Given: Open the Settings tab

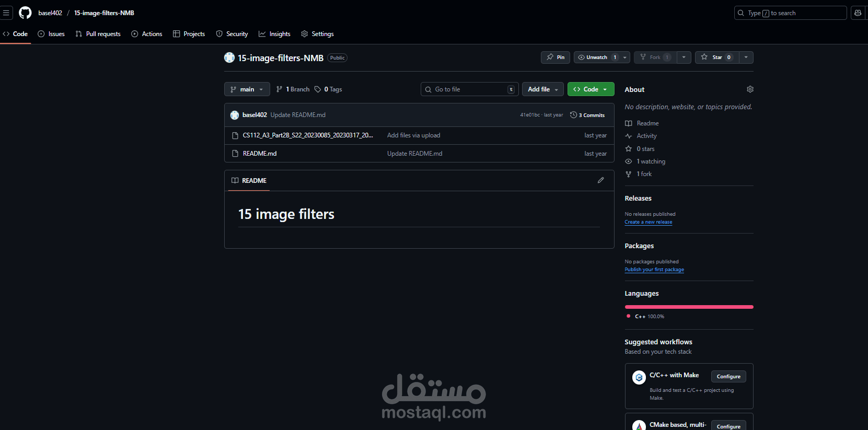Looking at the screenshot, I should click(x=317, y=34).
